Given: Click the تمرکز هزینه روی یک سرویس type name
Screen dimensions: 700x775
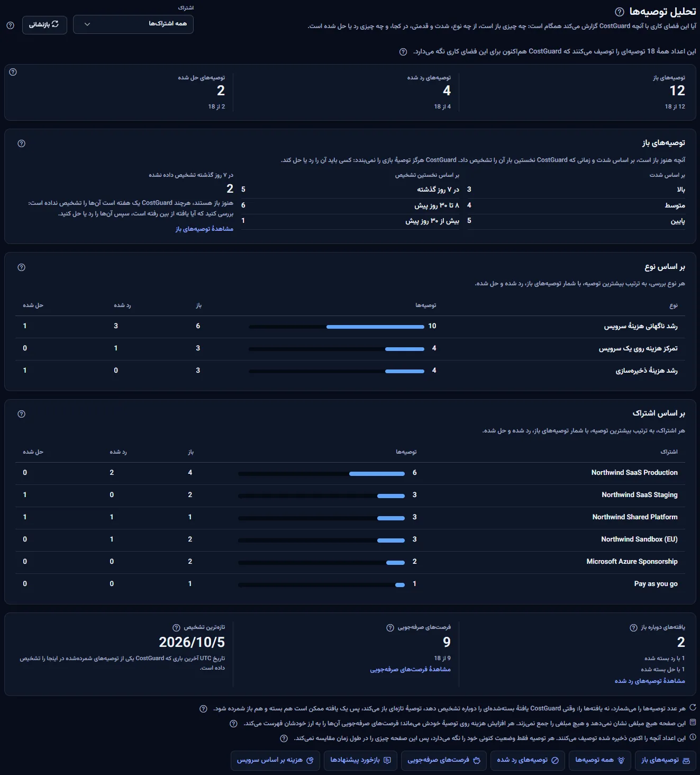Looking at the screenshot, I should pos(638,348).
